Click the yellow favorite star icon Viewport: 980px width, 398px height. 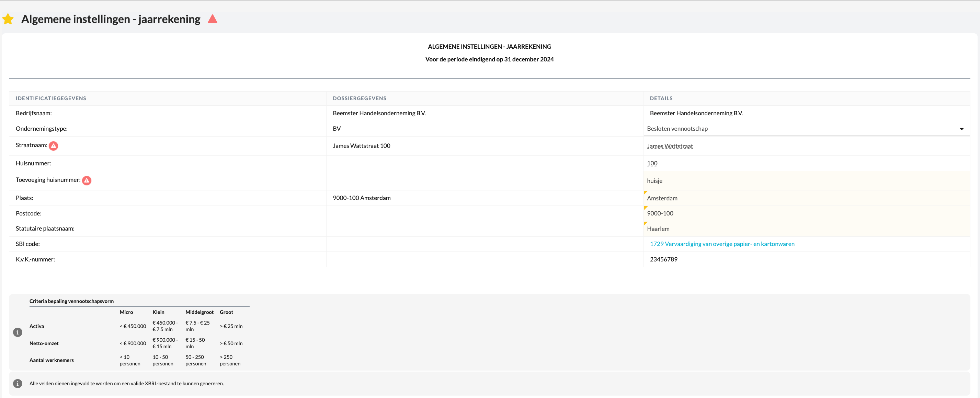[x=8, y=19]
